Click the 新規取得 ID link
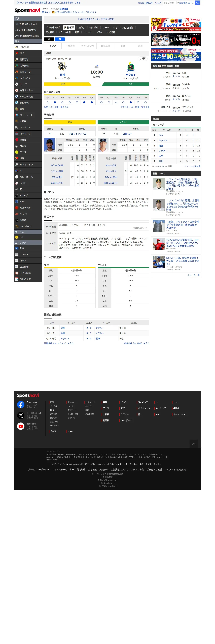This screenshot has height=644, width=215. pyautogui.click(x=64, y=9)
